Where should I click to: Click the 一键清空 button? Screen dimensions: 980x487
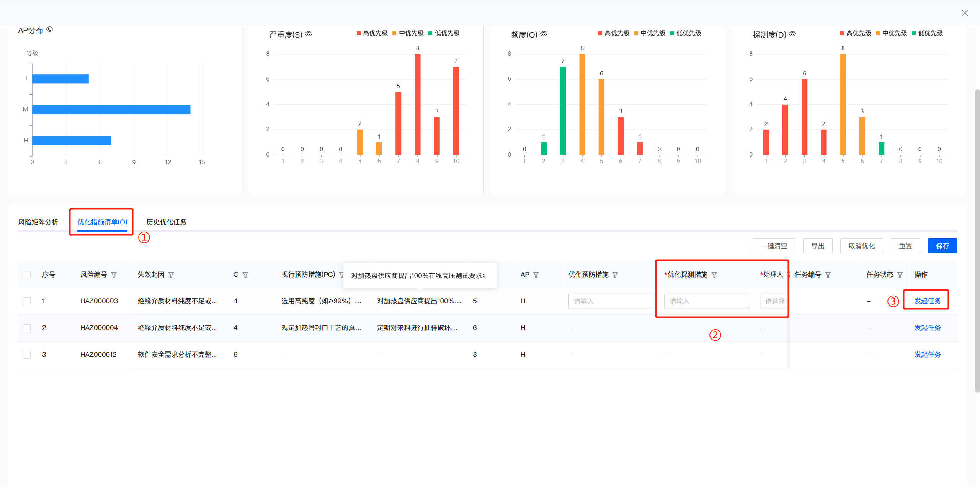(x=774, y=246)
